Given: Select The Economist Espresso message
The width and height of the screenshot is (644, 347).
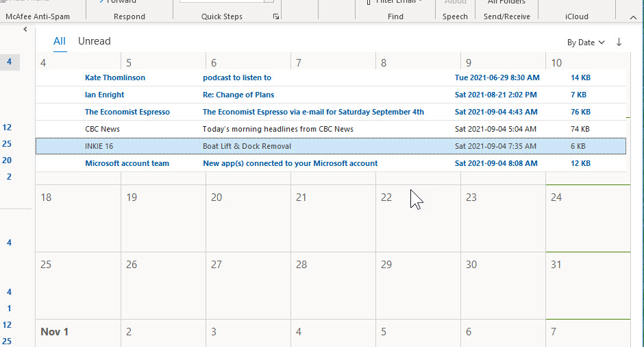Looking at the screenshot, I should (x=312, y=112).
